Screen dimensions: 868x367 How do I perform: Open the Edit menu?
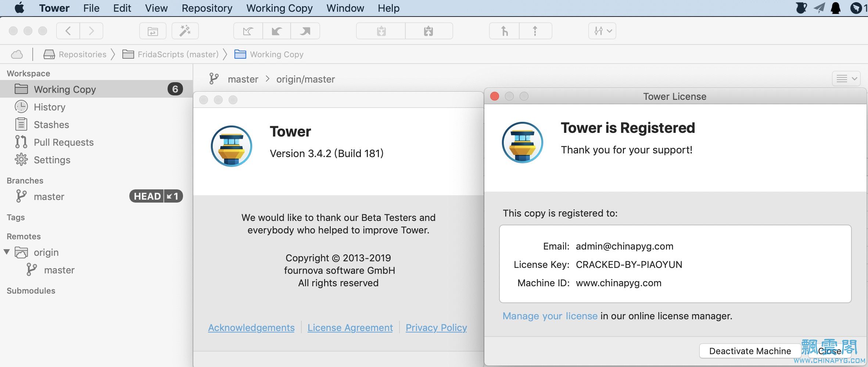[122, 8]
